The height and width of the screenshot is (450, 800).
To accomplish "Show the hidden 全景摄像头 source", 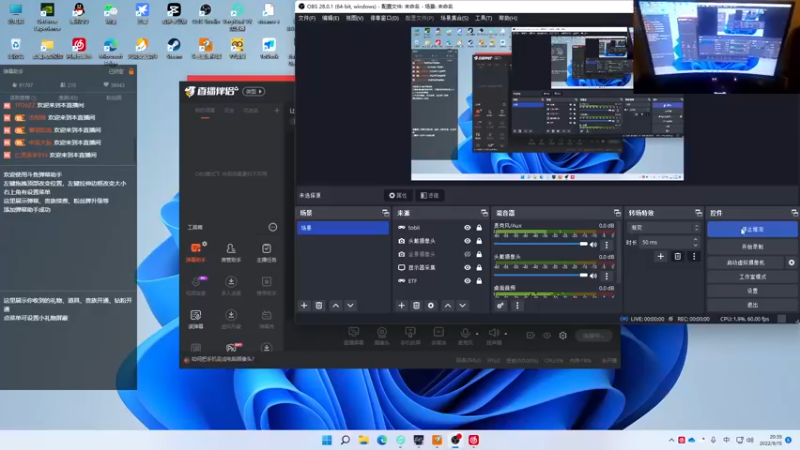I will click(467, 254).
